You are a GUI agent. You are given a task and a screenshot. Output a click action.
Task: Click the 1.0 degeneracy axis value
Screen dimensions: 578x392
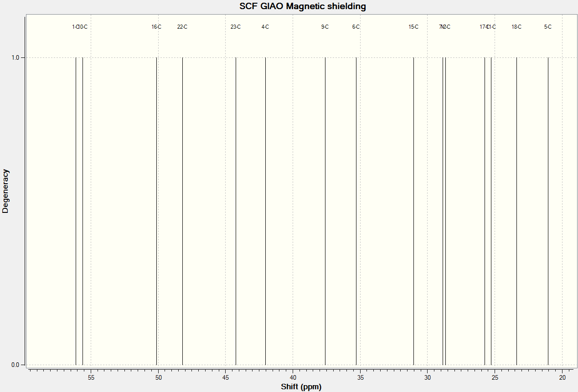[x=15, y=57]
